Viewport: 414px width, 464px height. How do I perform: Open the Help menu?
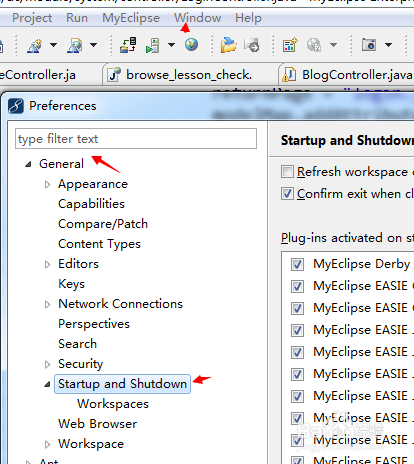pyautogui.click(x=248, y=18)
